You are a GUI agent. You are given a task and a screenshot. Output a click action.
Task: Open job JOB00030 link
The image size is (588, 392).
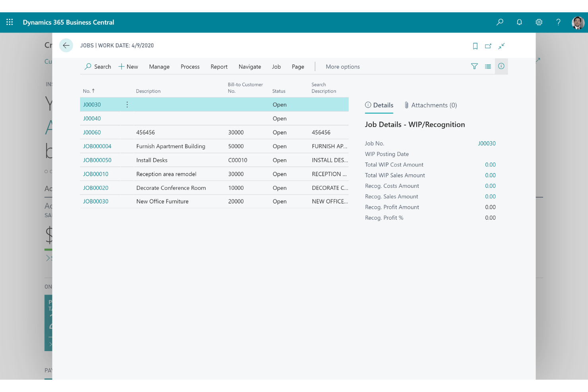point(96,201)
